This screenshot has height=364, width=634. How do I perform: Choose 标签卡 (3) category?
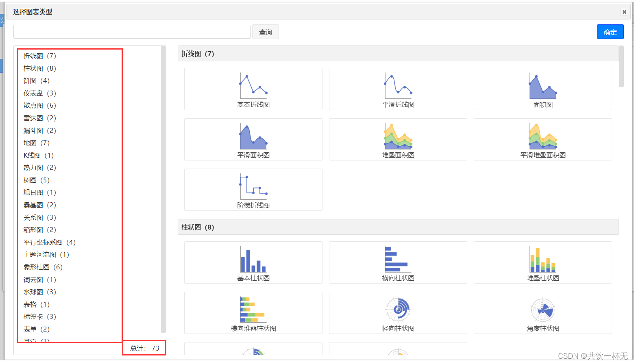pyautogui.click(x=40, y=316)
